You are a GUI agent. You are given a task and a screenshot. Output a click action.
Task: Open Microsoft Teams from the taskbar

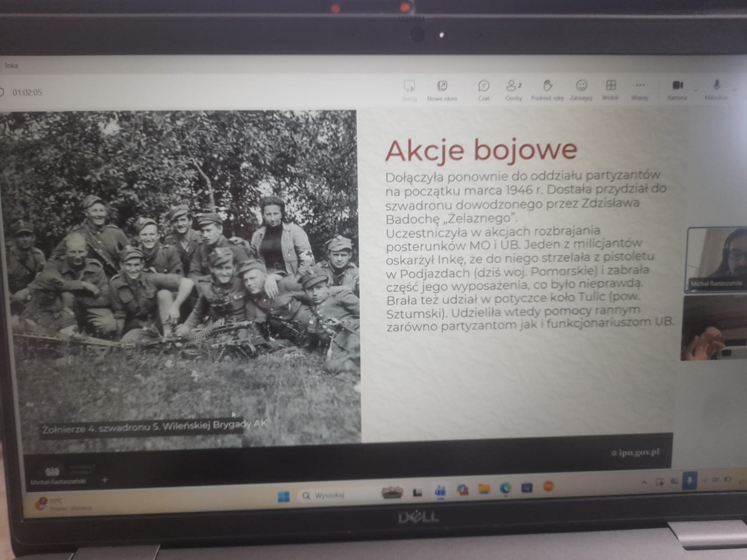(x=439, y=491)
